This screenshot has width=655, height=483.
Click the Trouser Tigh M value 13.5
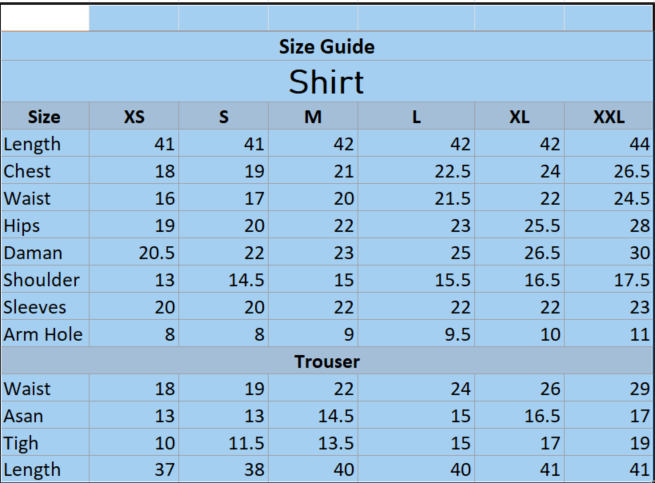(335, 442)
